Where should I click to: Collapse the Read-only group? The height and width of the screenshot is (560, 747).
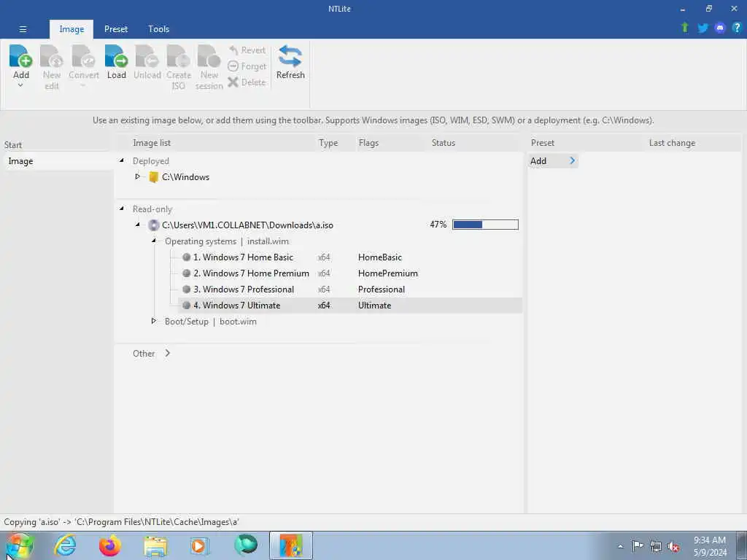tap(122, 209)
